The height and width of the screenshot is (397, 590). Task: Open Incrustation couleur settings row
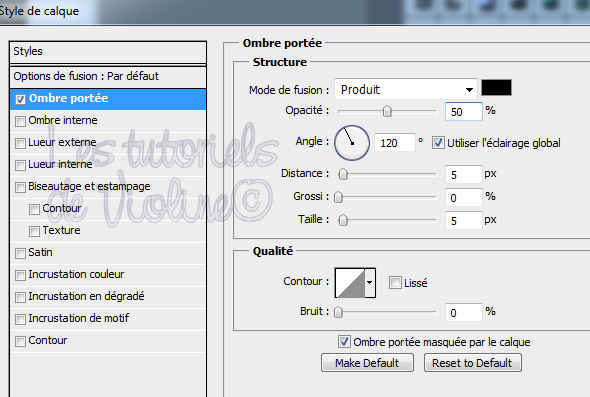pos(108,275)
